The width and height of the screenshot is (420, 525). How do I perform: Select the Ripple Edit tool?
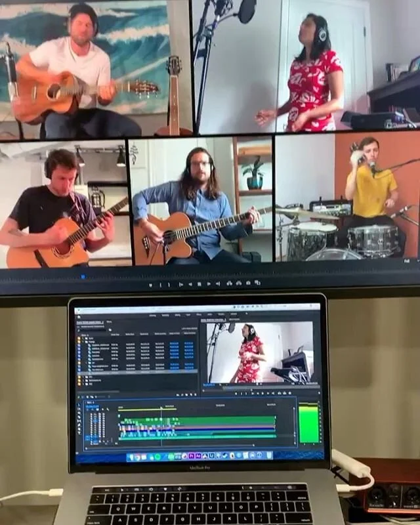79,413
